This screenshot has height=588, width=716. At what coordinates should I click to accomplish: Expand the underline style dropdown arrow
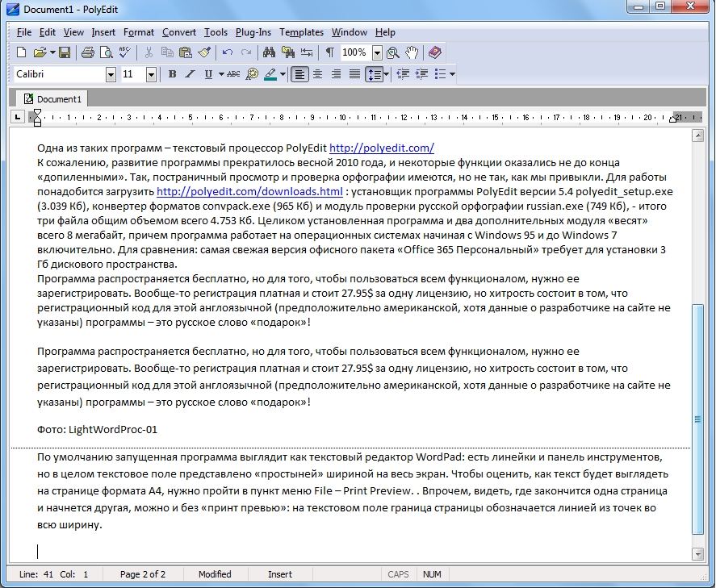[x=221, y=74]
